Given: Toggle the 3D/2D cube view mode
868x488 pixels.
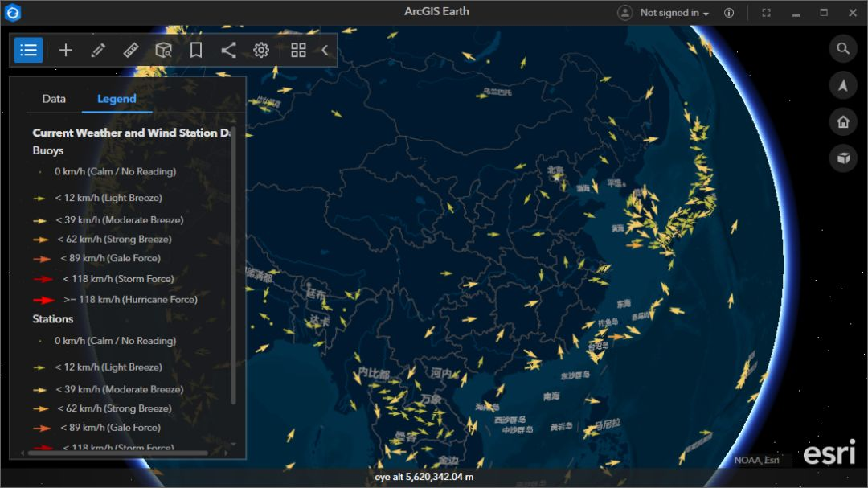Looking at the screenshot, I should [842, 158].
